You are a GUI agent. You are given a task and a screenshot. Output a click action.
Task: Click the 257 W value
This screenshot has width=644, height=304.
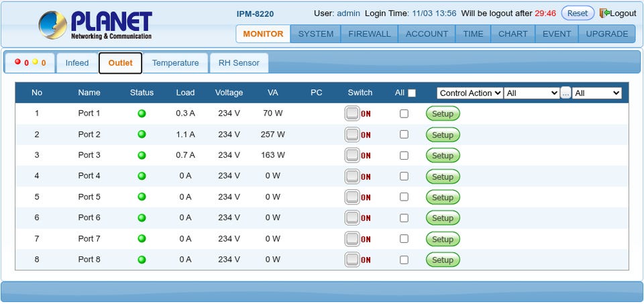(273, 134)
